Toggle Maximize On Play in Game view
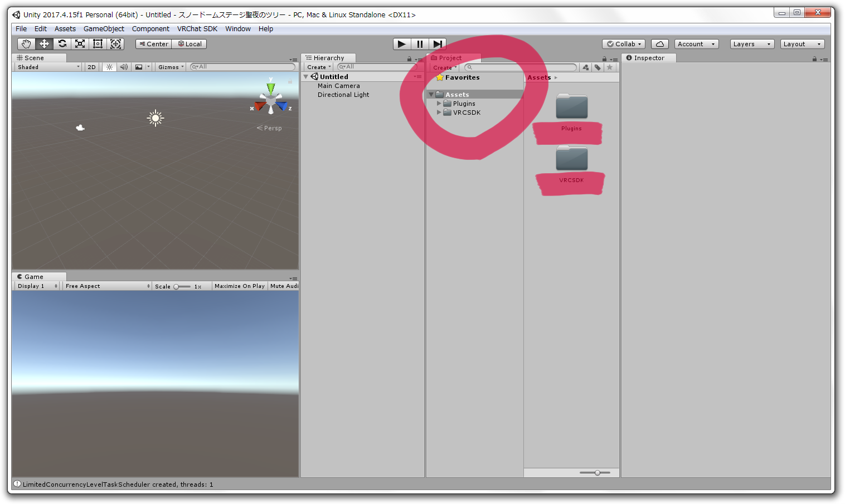This screenshot has width=845, height=504. (240, 286)
